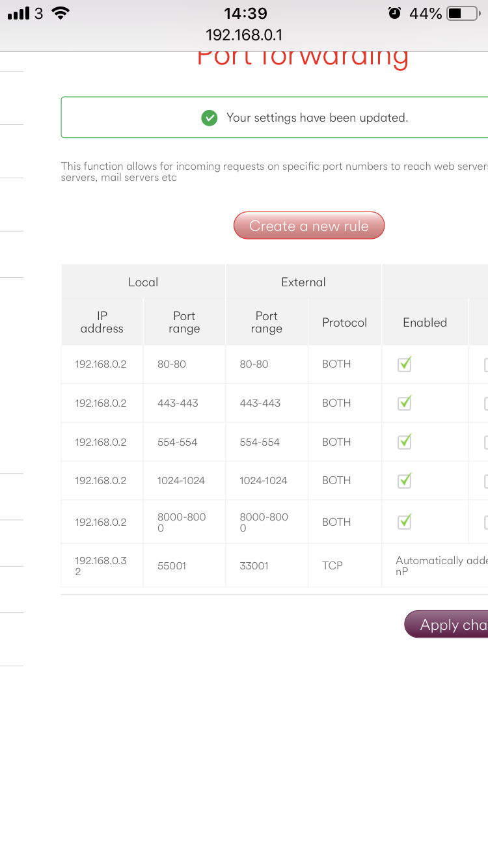Uncheck Enabled for the 8000-8000 rule

tap(404, 521)
